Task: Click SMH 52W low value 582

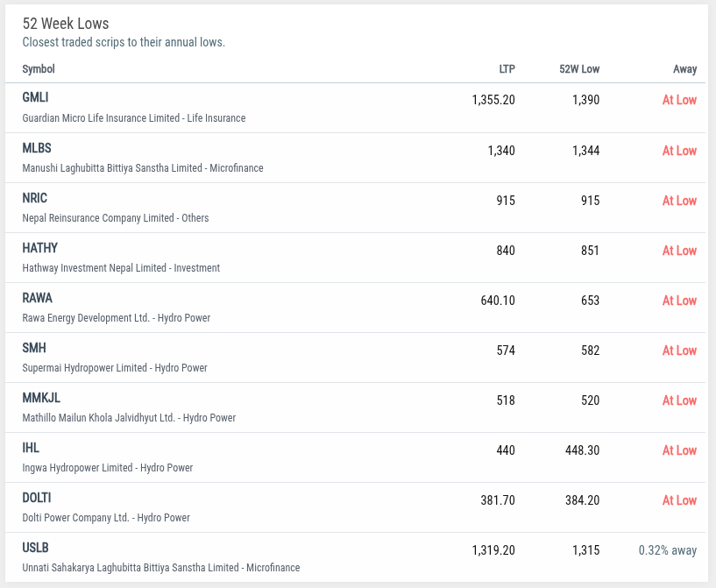Action: pos(590,351)
